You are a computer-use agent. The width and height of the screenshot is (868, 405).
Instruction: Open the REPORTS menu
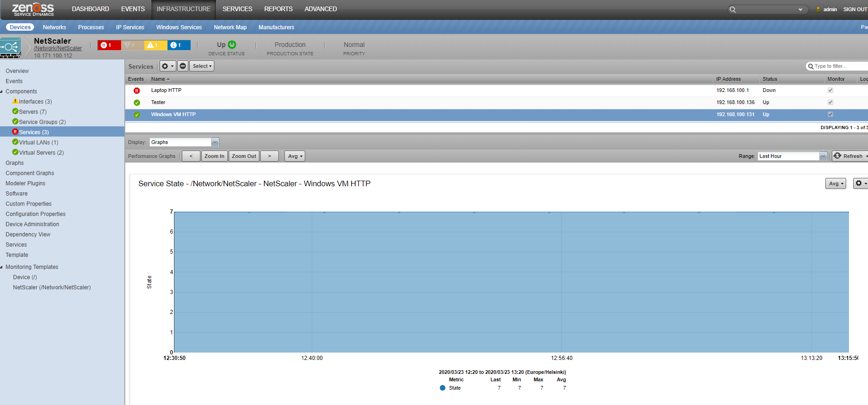[278, 9]
